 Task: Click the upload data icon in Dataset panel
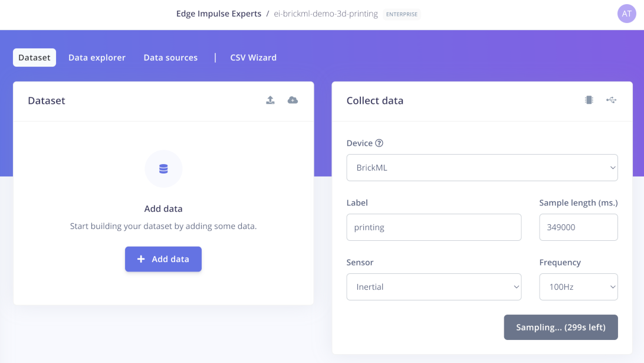tap(270, 100)
